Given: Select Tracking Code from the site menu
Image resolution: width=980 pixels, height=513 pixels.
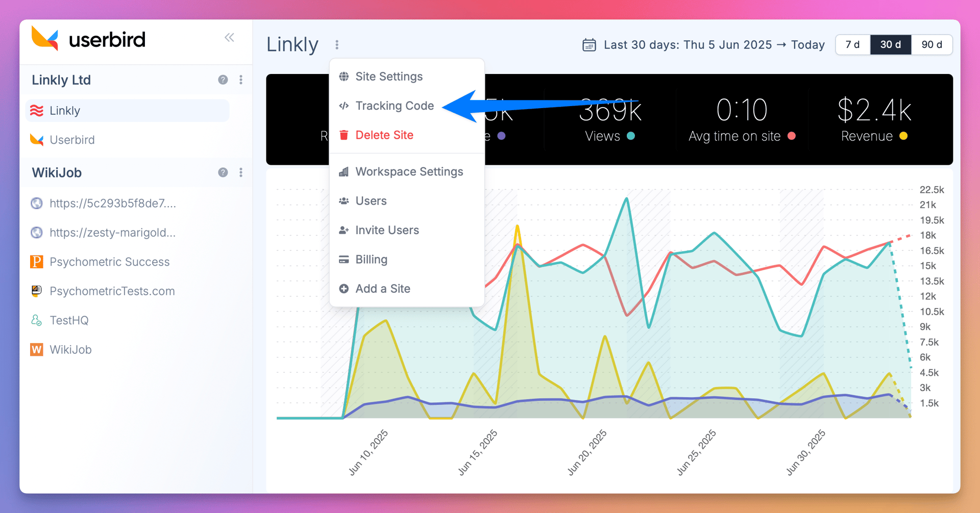Looking at the screenshot, I should pyautogui.click(x=395, y=106).
